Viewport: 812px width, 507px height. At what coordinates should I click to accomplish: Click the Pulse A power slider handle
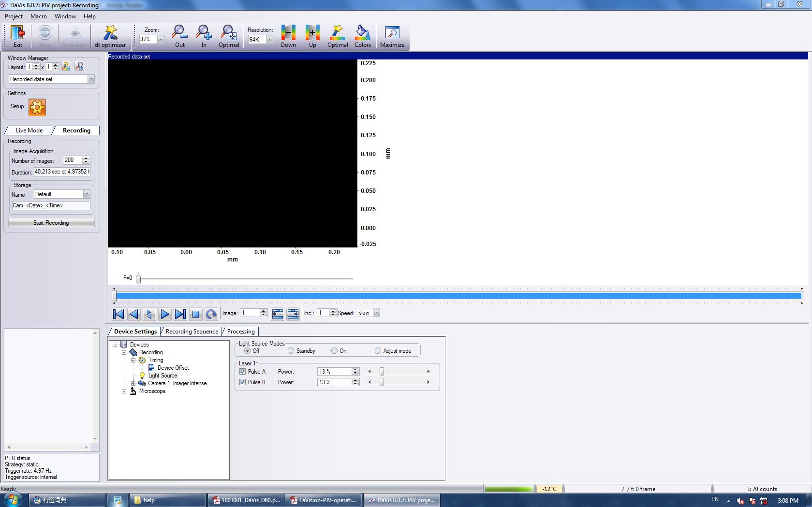(x=382, y=372)
